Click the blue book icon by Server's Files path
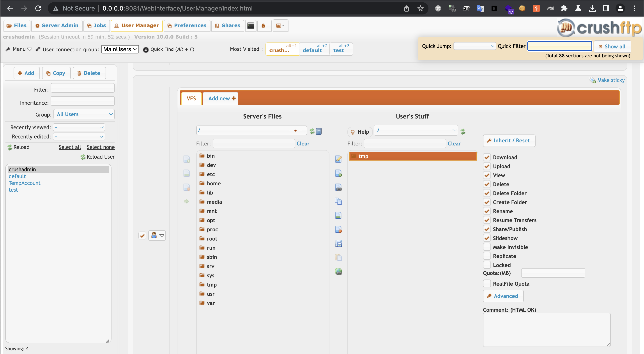This screenshot has height=354, width=644. (x=319, y=131)
